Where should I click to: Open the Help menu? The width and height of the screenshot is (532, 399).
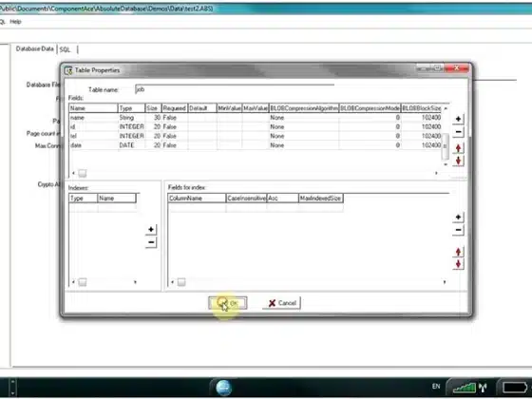pos(15,22)
